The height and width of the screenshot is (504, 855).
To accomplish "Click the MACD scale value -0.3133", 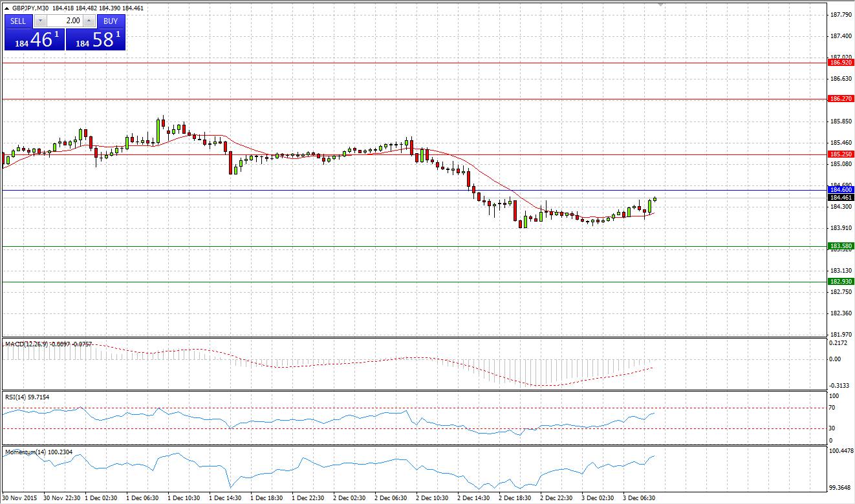I will (840, 386).
